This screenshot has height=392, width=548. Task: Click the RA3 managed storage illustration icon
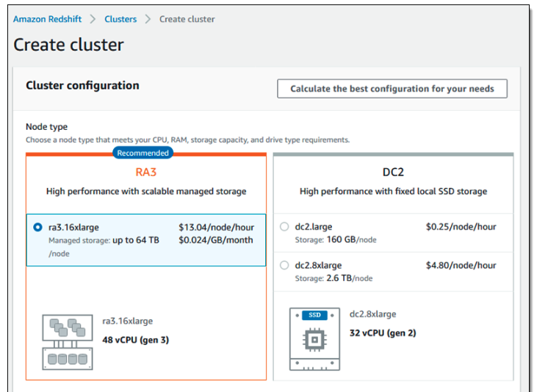(x=68, y=342)
